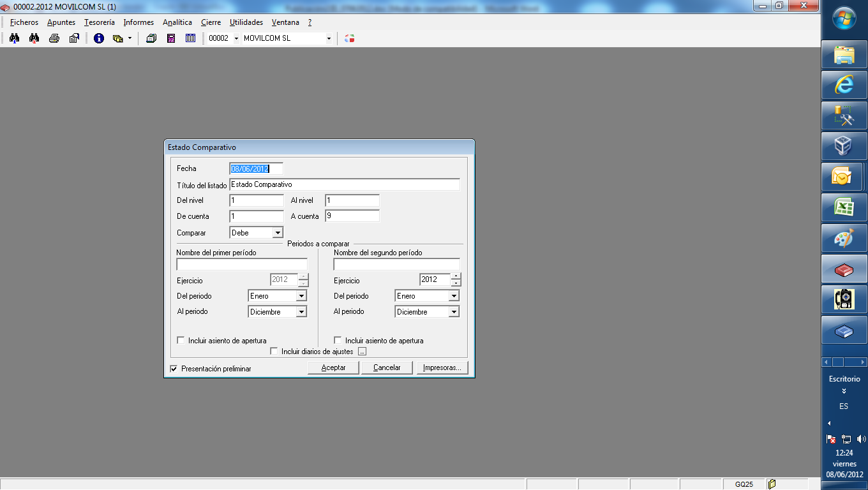Open the calculator icon in the toolbar
This screenshot has width=868, height=490.
click(171, 38)
